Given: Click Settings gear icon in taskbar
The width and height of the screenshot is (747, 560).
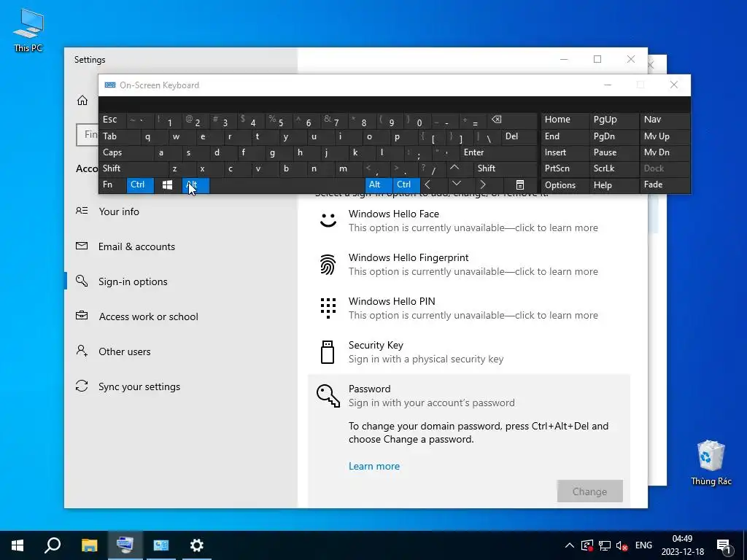Looking at the screenshot, I should [197, 545].
